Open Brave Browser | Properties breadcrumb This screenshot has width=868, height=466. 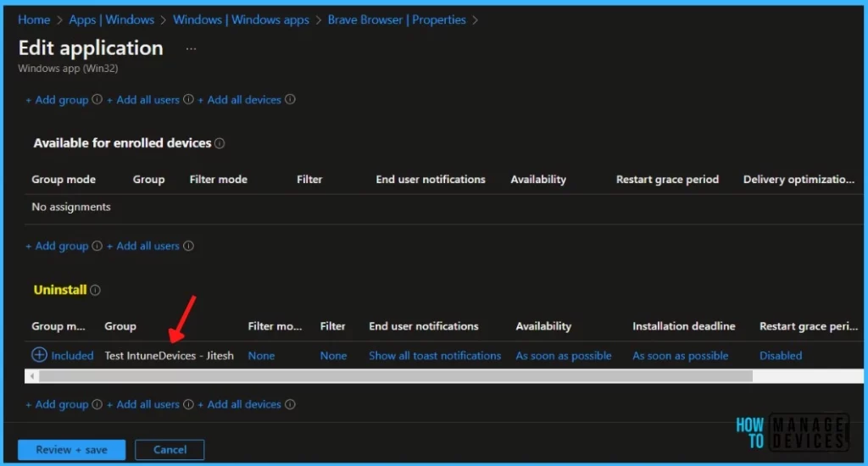[x=397, y=20]
